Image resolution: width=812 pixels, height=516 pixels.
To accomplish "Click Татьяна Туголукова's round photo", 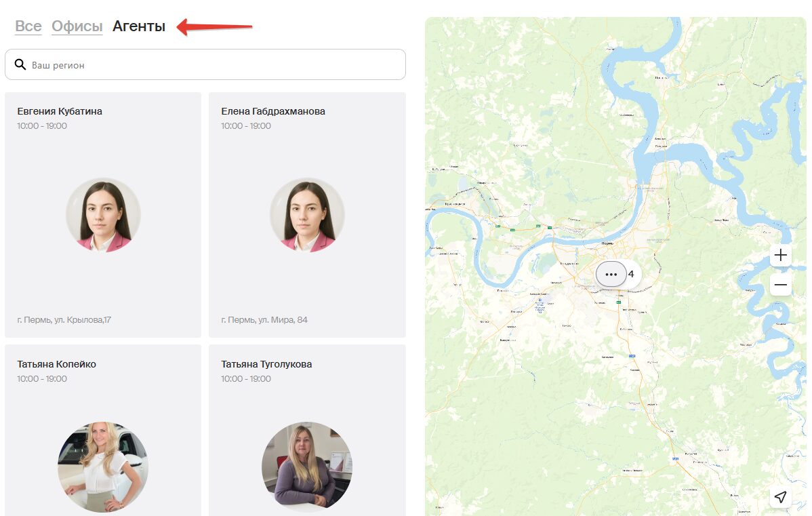I will coord(307,467).
